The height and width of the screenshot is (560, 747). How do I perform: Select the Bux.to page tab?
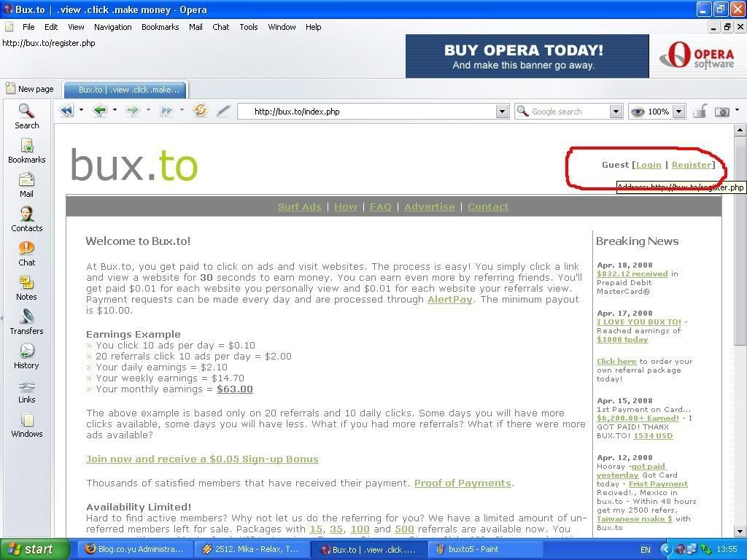tap(125, 90)
